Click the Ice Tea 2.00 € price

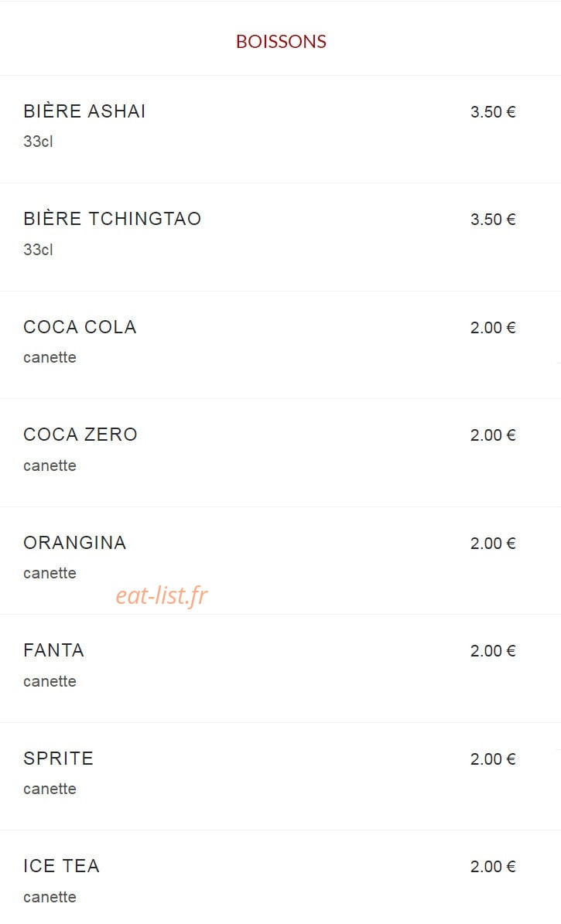(493, 866)
